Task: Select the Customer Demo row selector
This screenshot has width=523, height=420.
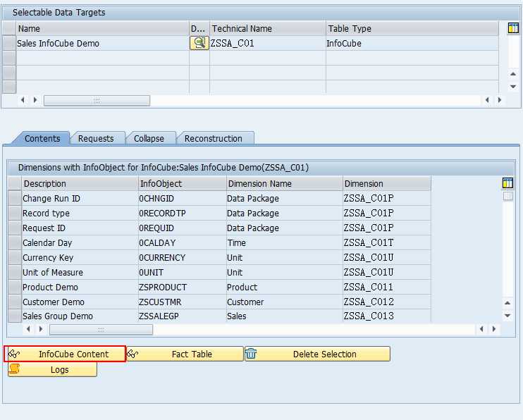Action: (15, 302)
